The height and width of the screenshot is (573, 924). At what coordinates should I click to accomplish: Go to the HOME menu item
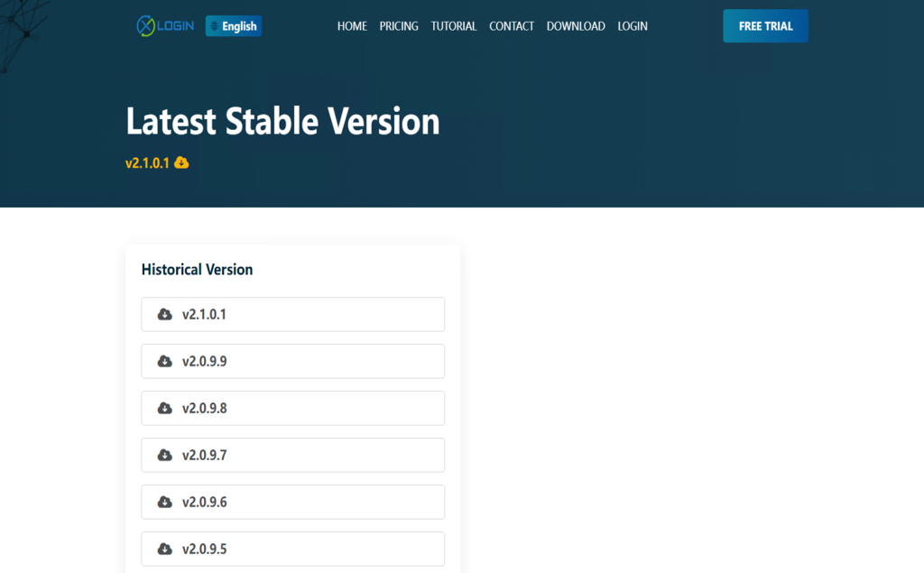(x=352, y=26)
